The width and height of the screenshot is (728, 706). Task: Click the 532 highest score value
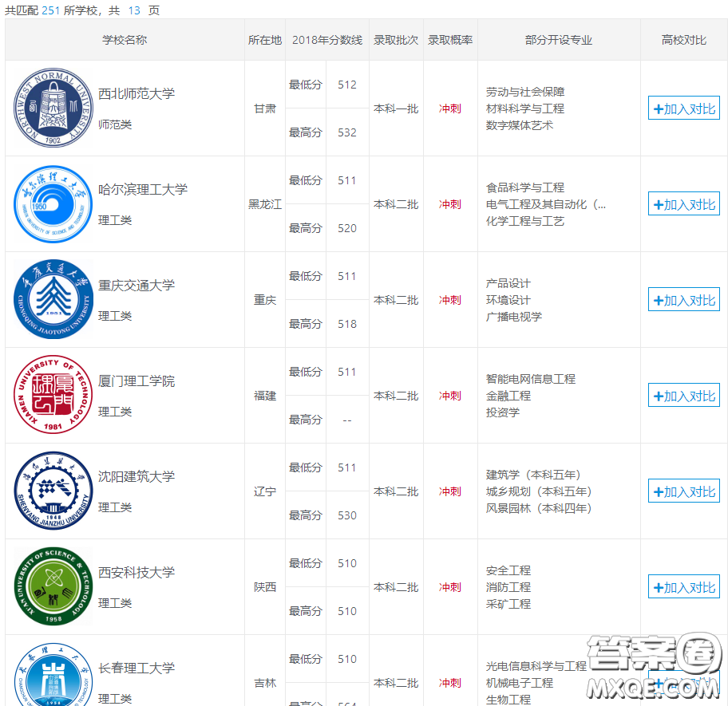[347, 132]
